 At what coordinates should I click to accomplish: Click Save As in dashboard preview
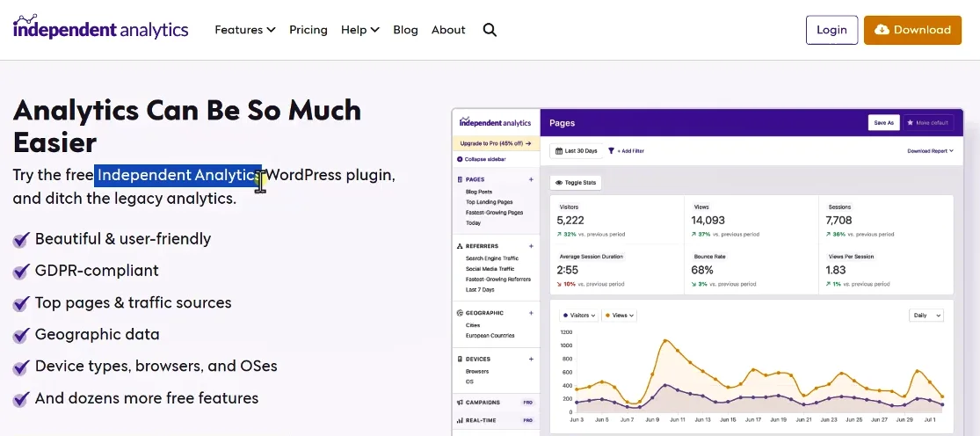pyautogui.click(x=883, y=123)
